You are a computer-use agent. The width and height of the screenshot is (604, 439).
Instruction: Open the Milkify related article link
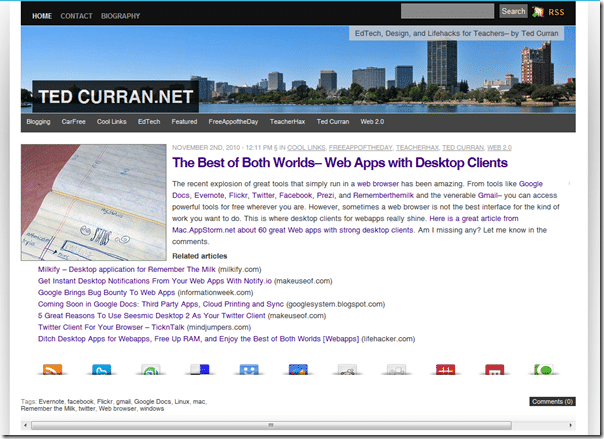pos(127,269)
